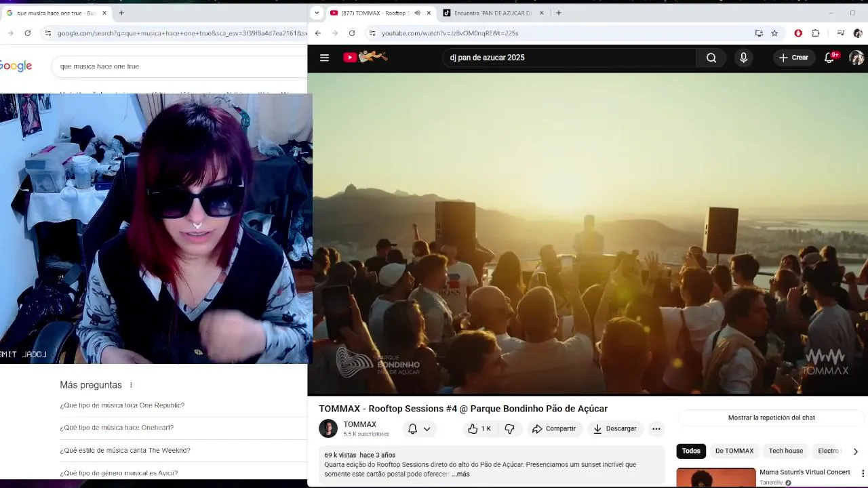The image size is (868, 488).
Task: Open the YouTube hamburger guide menu
Action: [x=324, y=58]
